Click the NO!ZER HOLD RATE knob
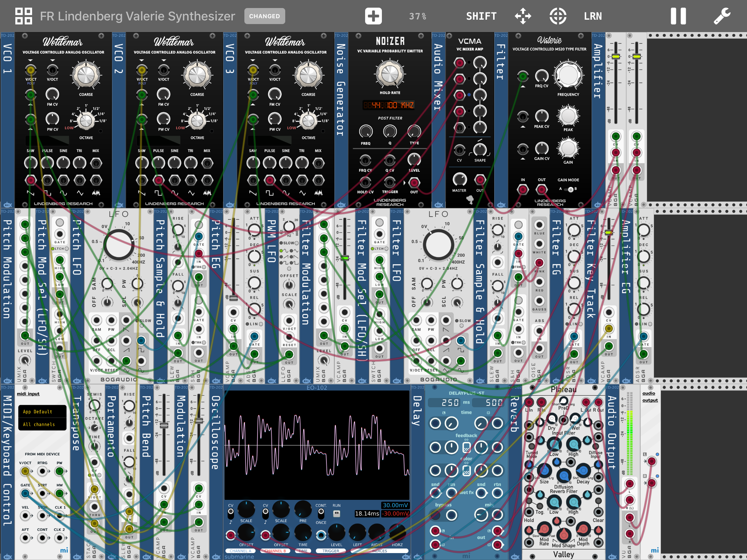Viewport: 747px width, 560px height. [x=390, y=74]
